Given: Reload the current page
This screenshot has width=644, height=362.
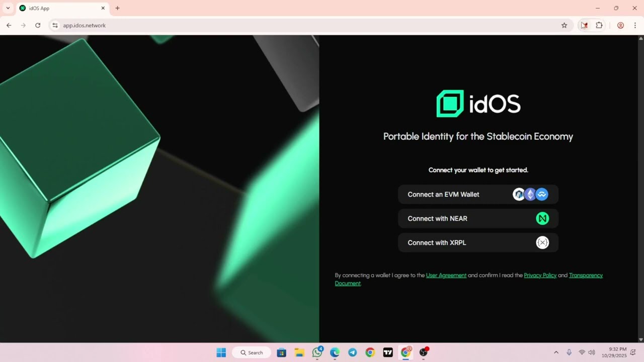Looking at the screenshot, I should [x=38, y=25].
